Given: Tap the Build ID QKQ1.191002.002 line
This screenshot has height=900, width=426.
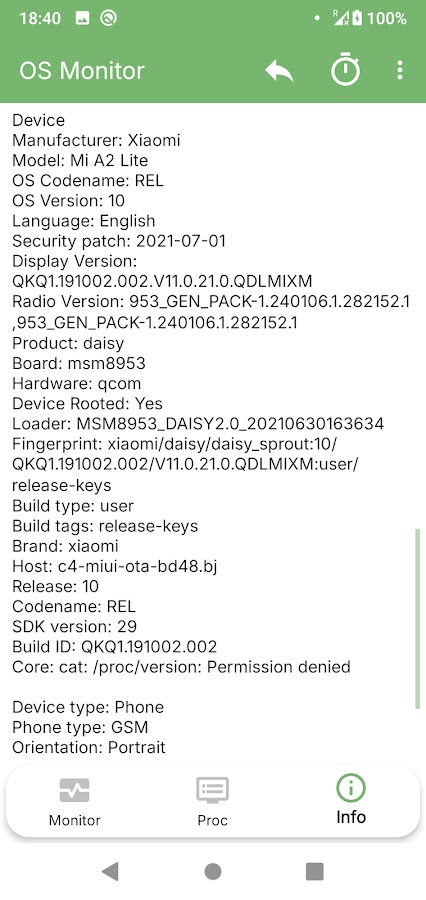Looking at the screenshot, I should pos(115,647).
